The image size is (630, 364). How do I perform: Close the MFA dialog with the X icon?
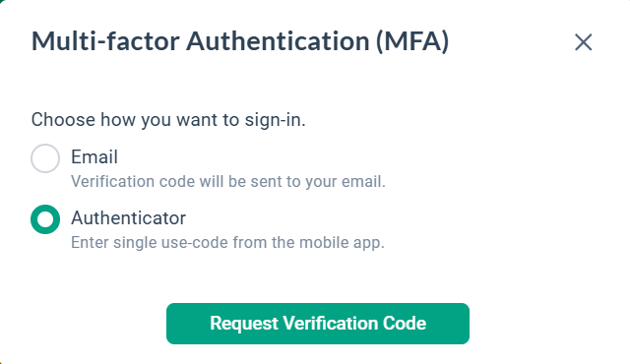click(583, 42)
